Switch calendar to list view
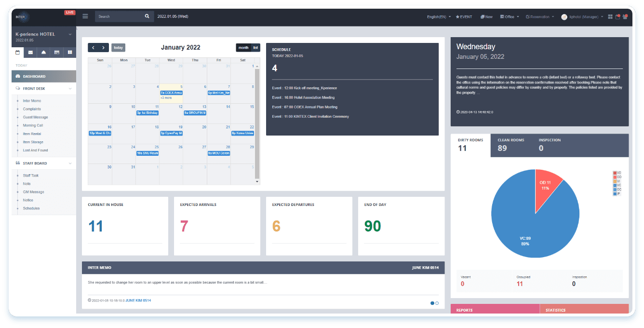 [255, 47]
